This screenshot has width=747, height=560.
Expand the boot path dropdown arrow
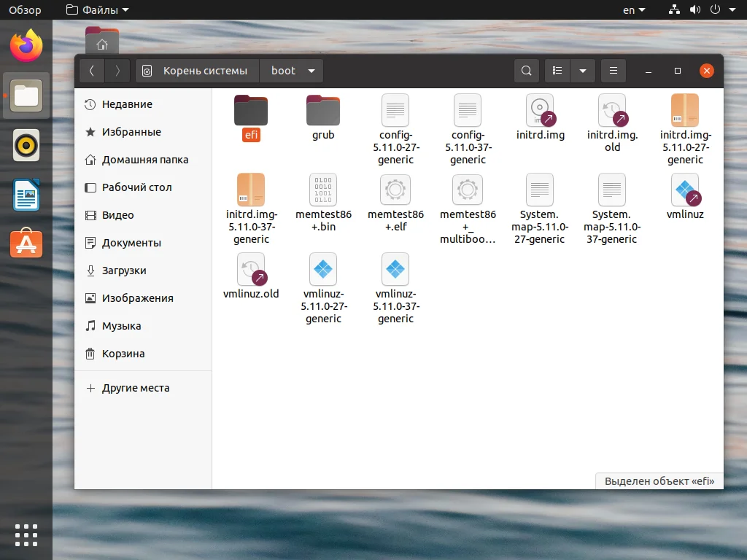(x=311, y=71)
